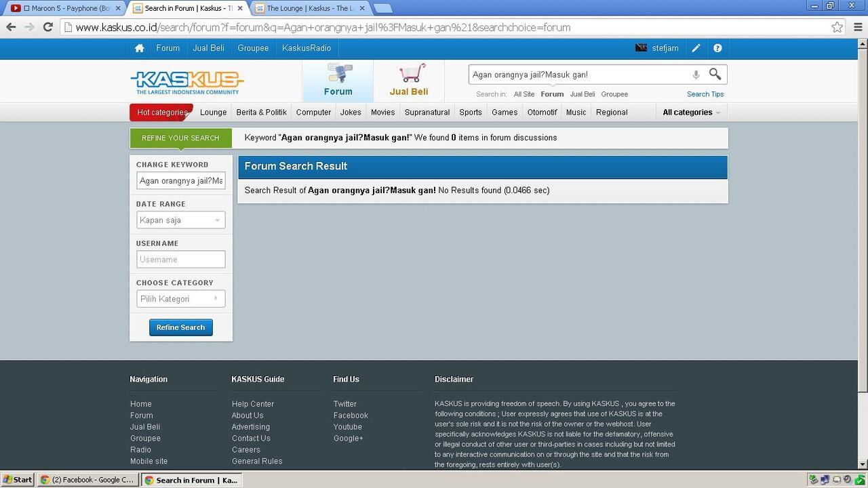Click the Change Keyword input field
This screenshot has width=868, height=488.
pyautogui.click(x=180, y=181)
